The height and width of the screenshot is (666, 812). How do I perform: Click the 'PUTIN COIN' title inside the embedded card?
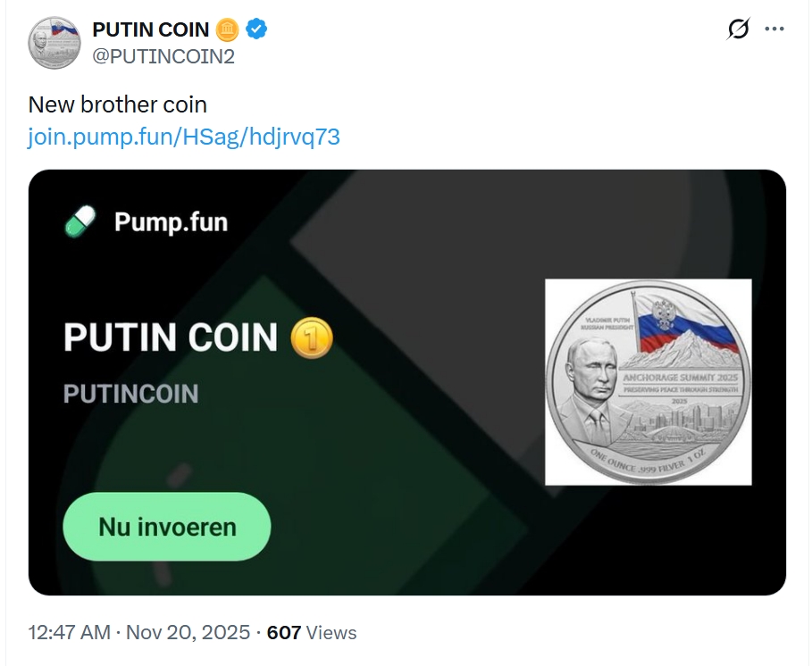coord(170,338)
